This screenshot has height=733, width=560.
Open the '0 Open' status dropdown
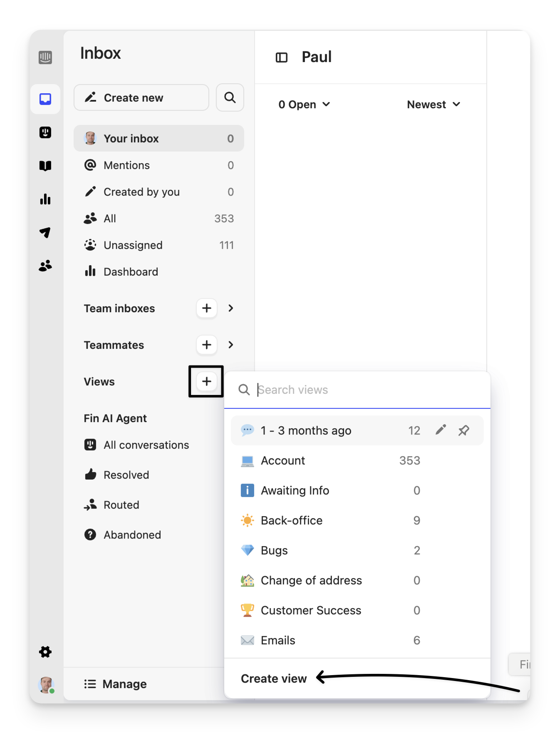click(x=304, y=104)
